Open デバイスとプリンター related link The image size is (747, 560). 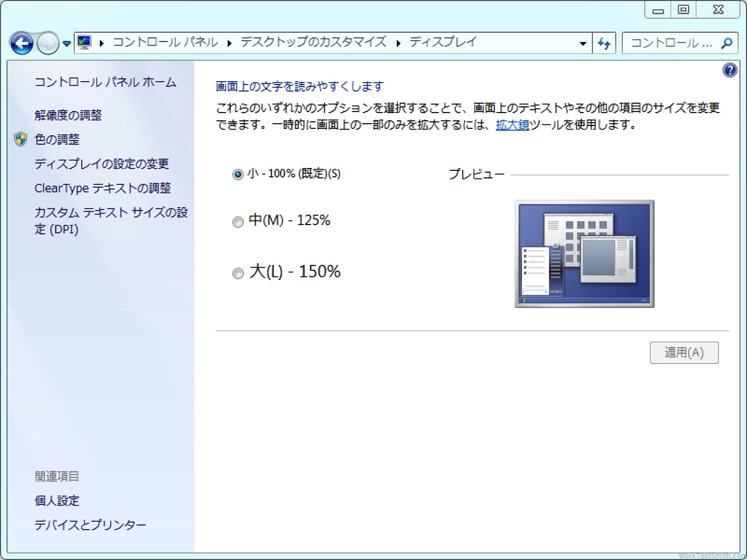point(90,525)
